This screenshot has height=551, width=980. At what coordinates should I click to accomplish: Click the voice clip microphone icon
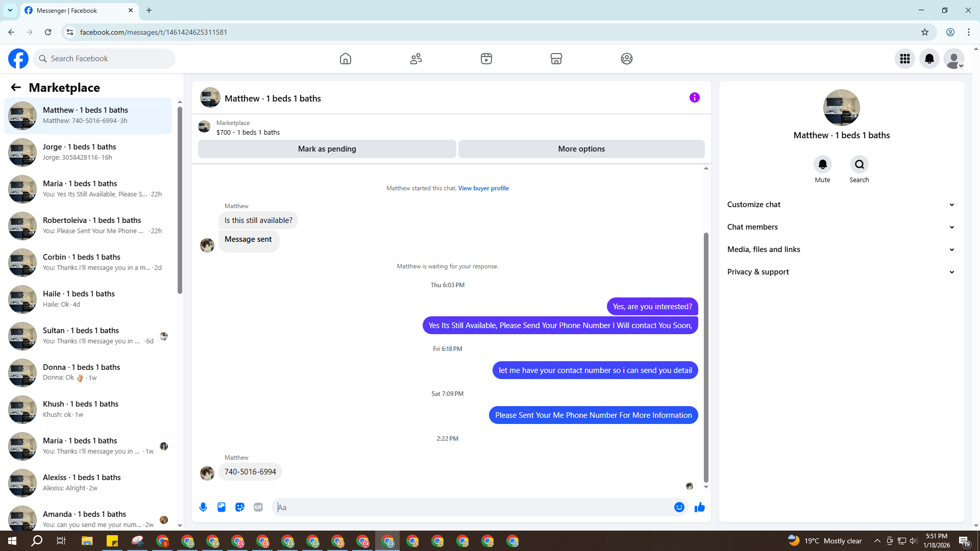pyautogui.click(x=203, y=507)
